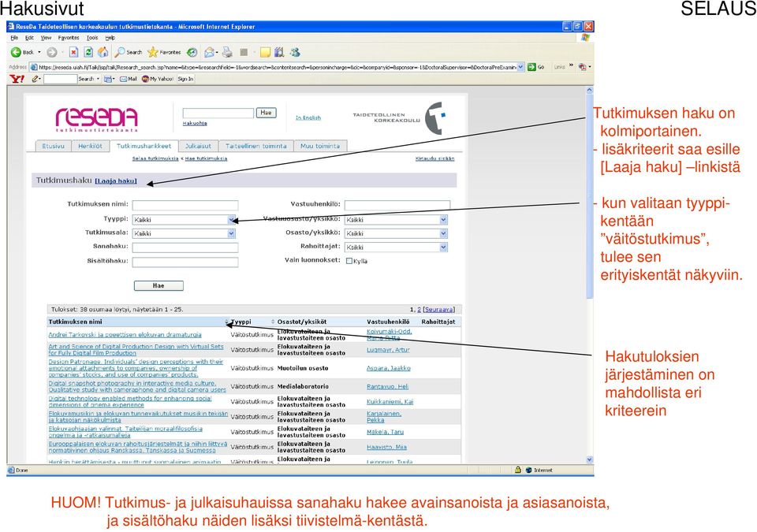Click the Hakuohje link
757x532 pixels.
[x=195, y=123]
